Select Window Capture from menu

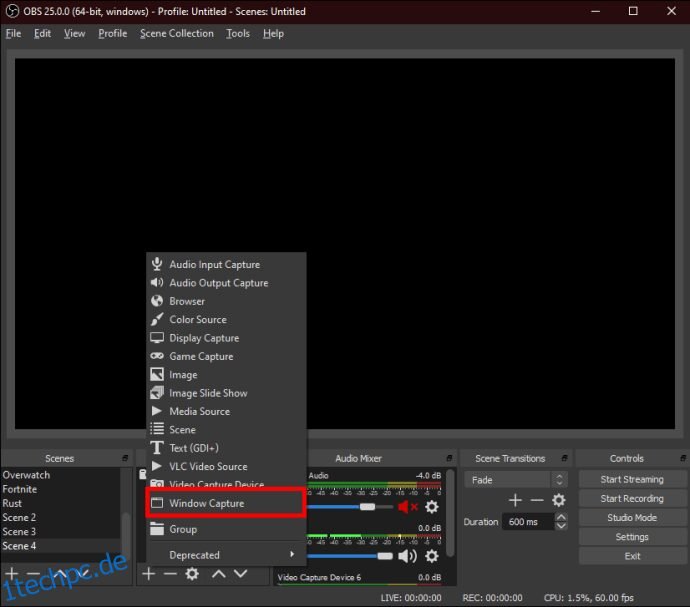pos(226,503)
